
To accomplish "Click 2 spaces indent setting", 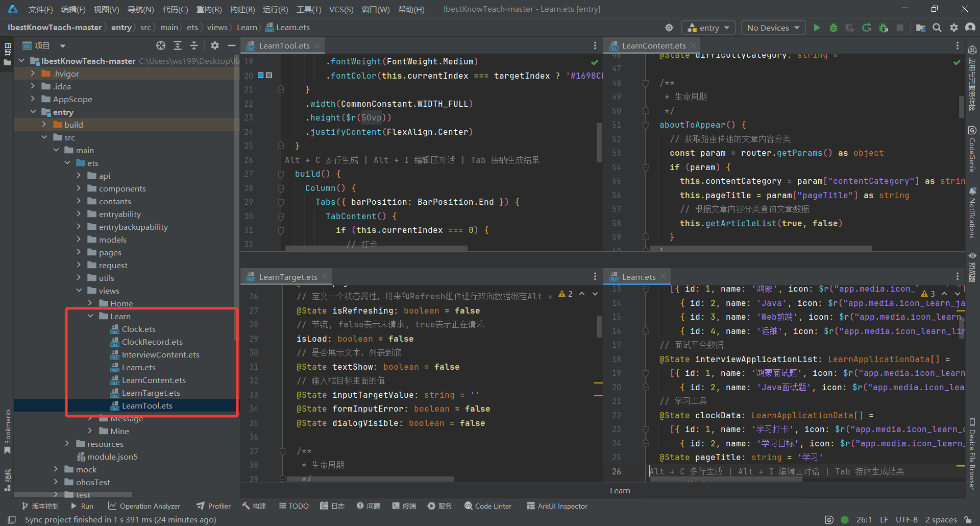I will (x=941, y=519).
